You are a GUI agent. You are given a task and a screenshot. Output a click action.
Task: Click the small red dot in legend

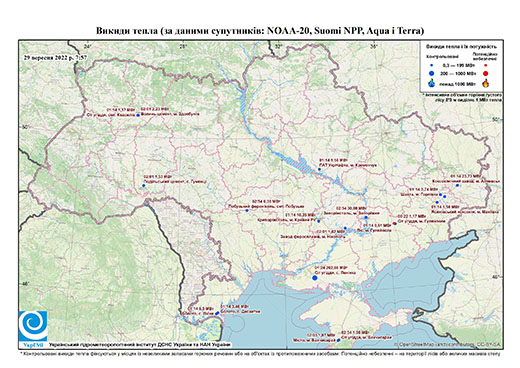pos(485,65)
